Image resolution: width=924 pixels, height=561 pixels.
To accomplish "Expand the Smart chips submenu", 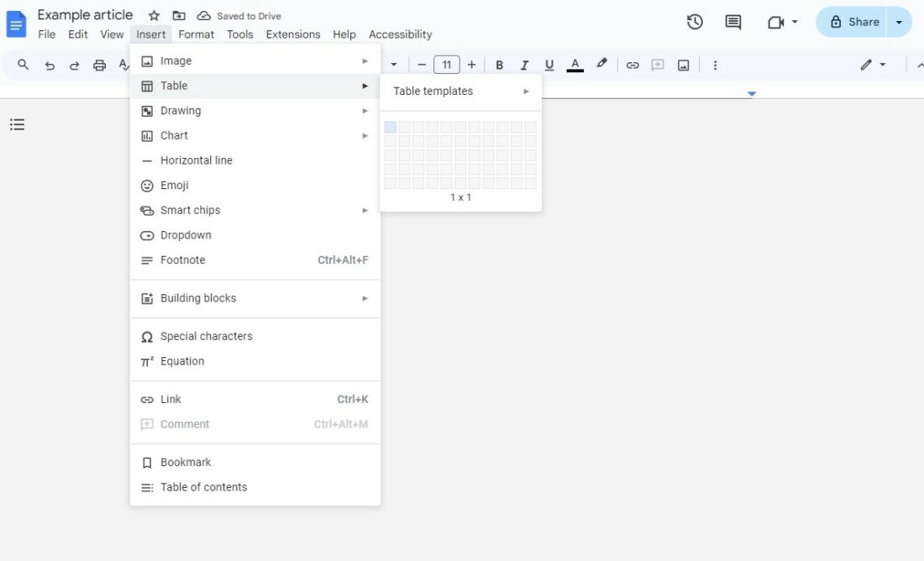I will pos(190,210).
